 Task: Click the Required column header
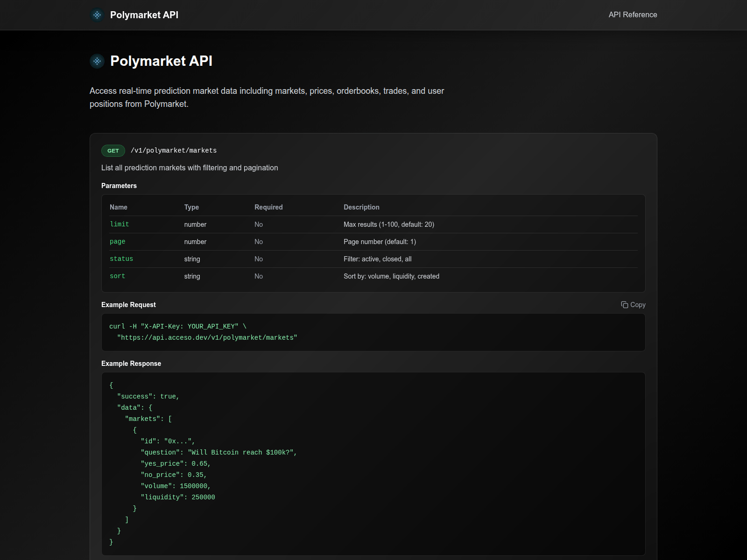tap(268, 207)
